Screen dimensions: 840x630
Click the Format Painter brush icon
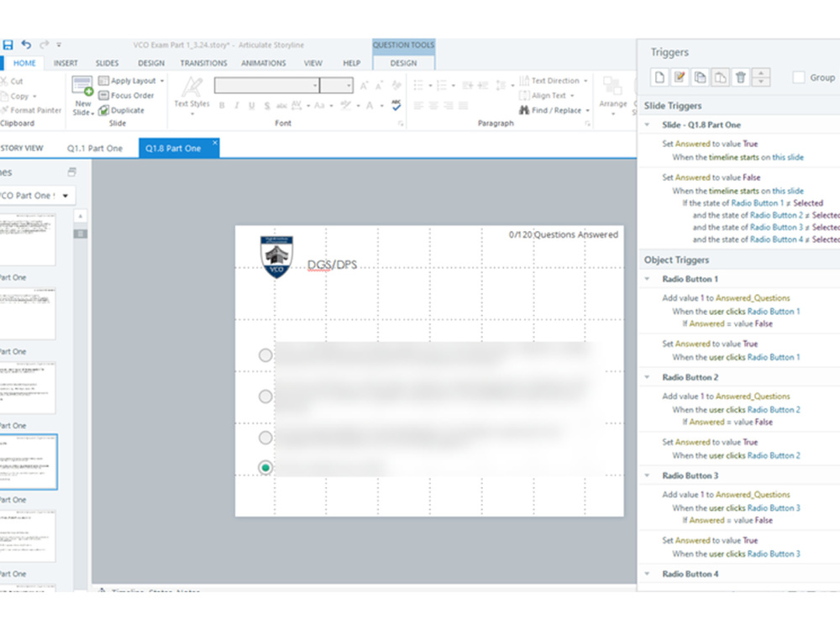[5, 110]
